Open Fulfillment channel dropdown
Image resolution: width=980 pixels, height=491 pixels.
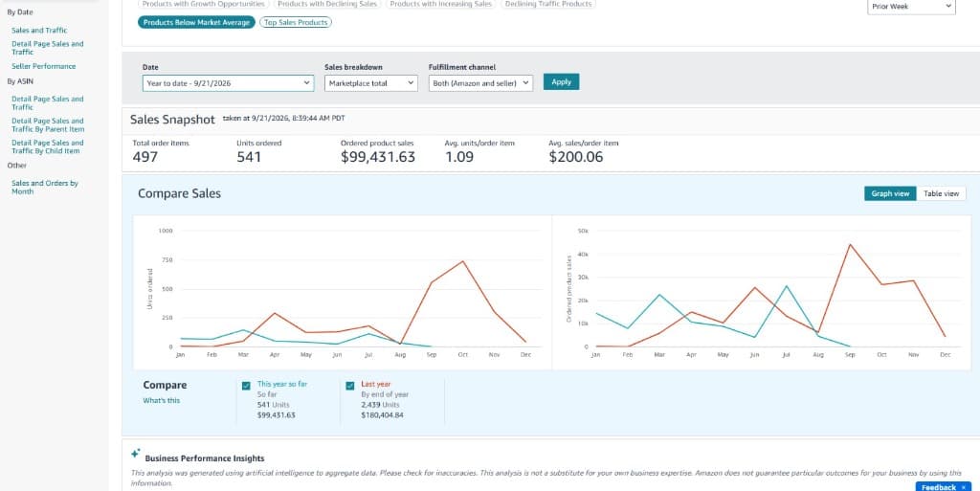click(x=480, y=83)
